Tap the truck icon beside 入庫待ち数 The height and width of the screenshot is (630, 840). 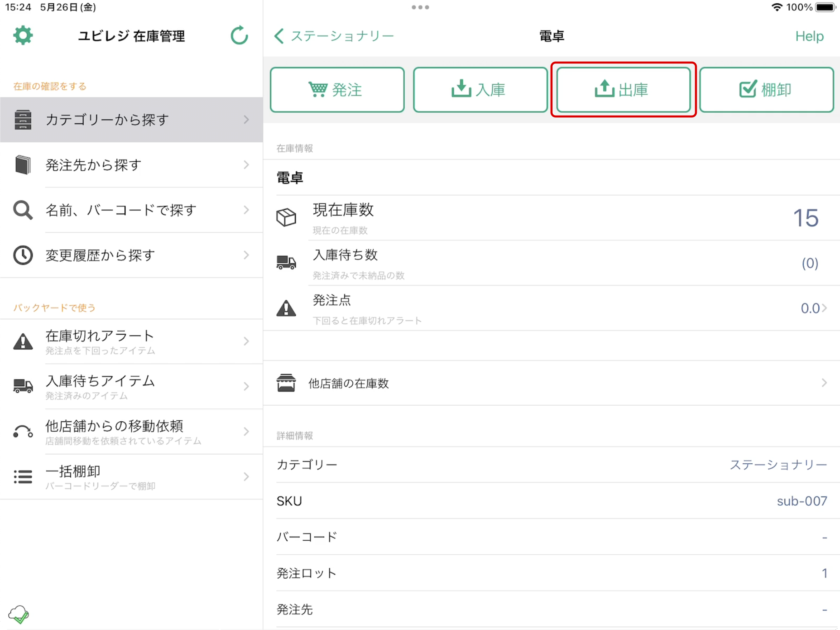coord(286,262)
